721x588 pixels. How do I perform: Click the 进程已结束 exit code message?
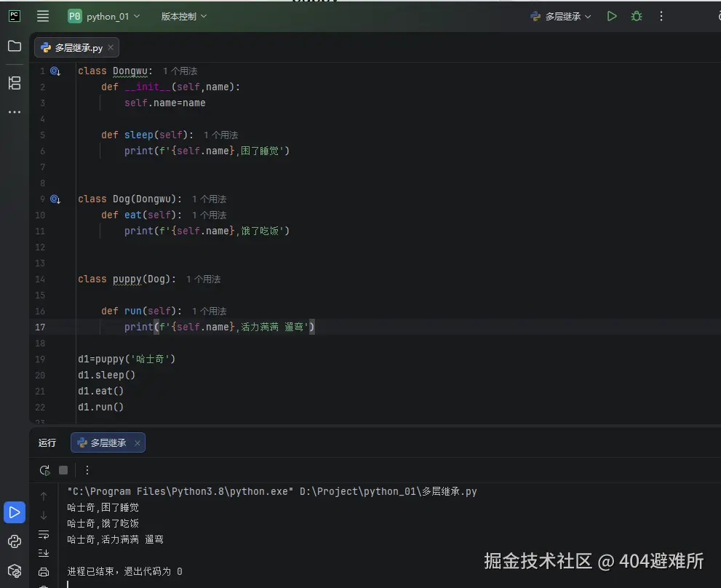[124, 571]
